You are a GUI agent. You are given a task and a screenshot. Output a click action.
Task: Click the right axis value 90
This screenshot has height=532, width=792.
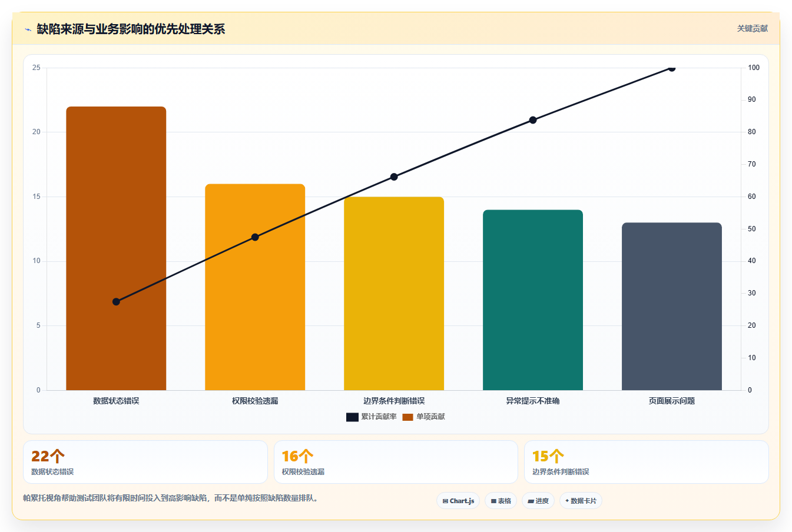click(x=752, y=99)
